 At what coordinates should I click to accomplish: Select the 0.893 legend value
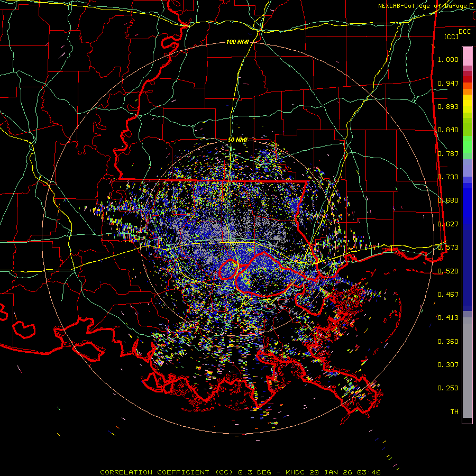(448, 106)
